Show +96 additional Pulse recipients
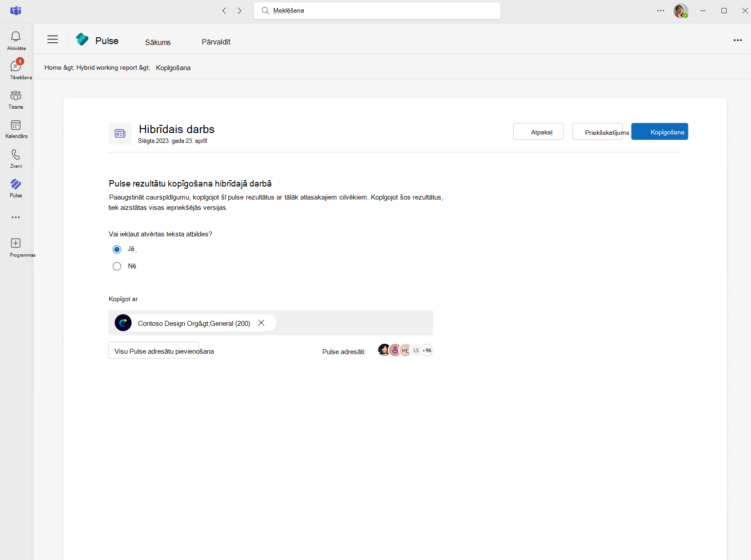This screenshot has width=751, height=560. 427,350
